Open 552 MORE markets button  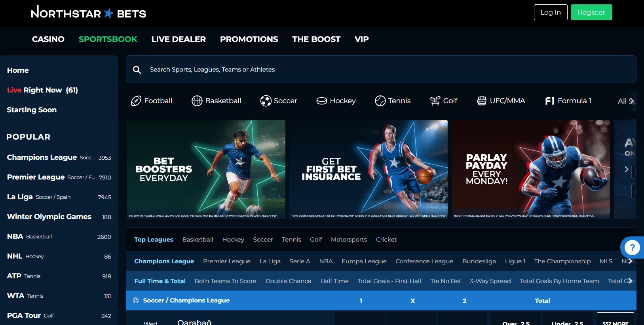(x=615, y=319)
